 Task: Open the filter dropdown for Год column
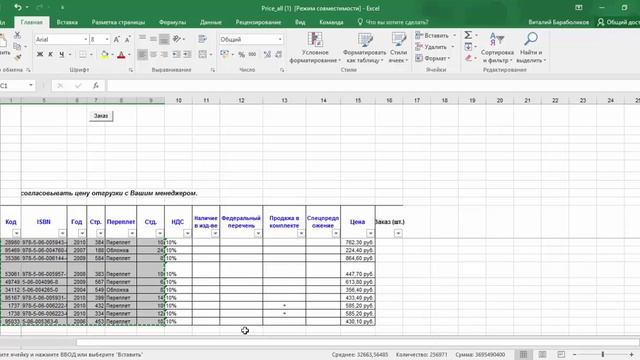point(82,233)
